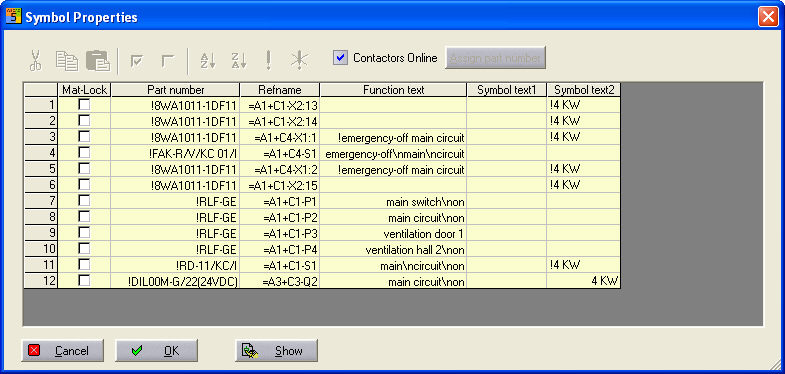
Task: Select refname =A1+C1-P4 cell
Action: click(x=280, y=249)
